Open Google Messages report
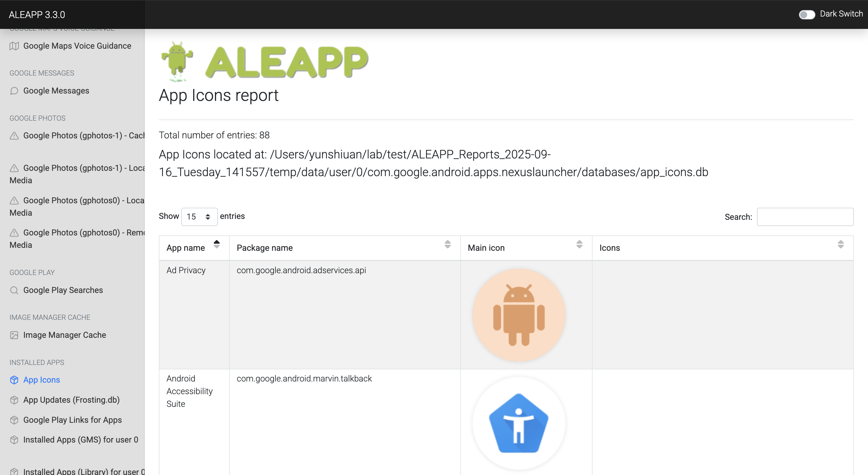 click(x=56, y=91)
